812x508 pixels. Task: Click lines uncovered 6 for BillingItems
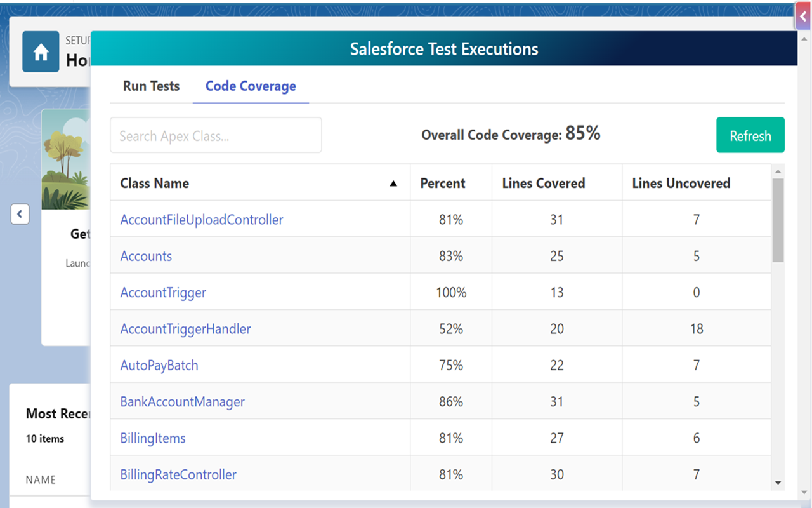(x=697, y=438)
